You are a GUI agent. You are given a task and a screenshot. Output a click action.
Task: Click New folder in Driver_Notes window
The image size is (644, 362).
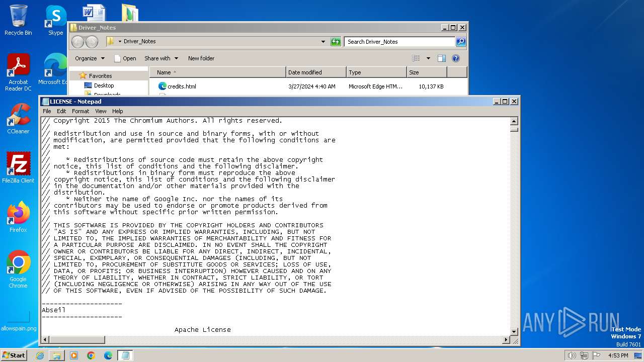pos(201,58)
